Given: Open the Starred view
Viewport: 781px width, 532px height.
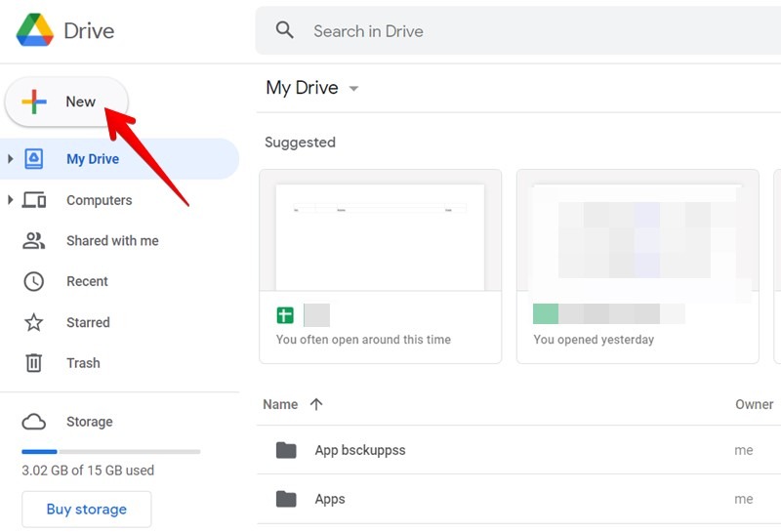Looking at the screenshot, I should coord(88,322).
